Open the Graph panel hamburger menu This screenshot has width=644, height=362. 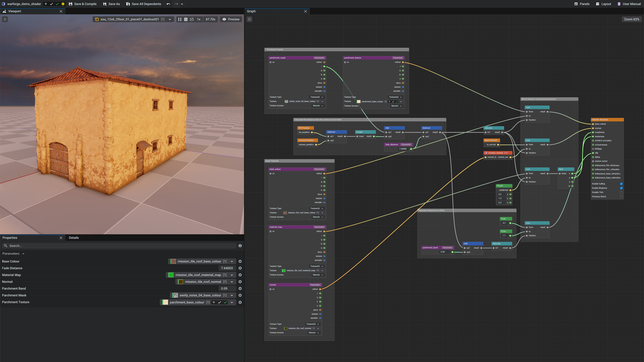249,19
